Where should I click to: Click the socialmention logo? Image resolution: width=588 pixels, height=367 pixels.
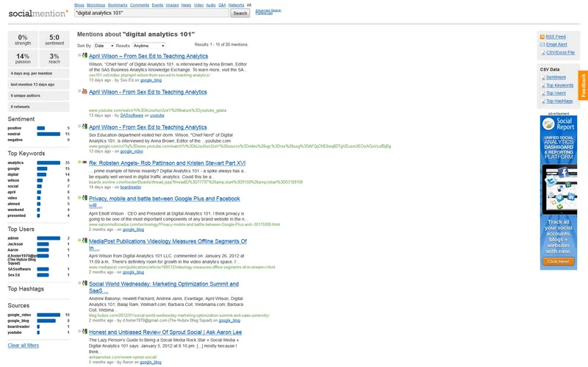pos(38,13)
